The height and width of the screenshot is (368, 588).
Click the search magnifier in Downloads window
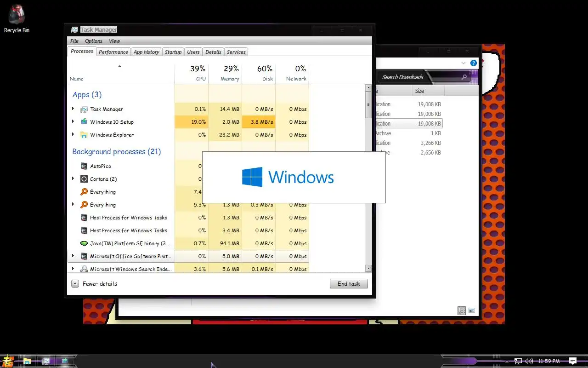pos(464,77)
